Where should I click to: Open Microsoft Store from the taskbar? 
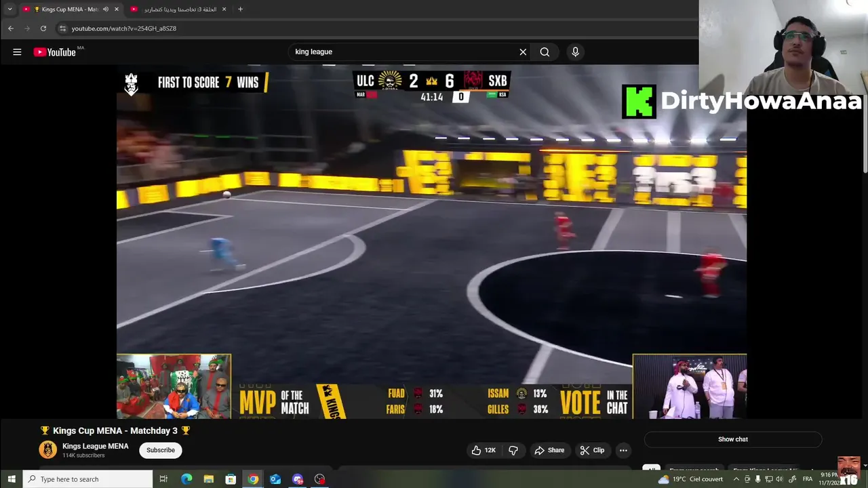tap(231, 479)
